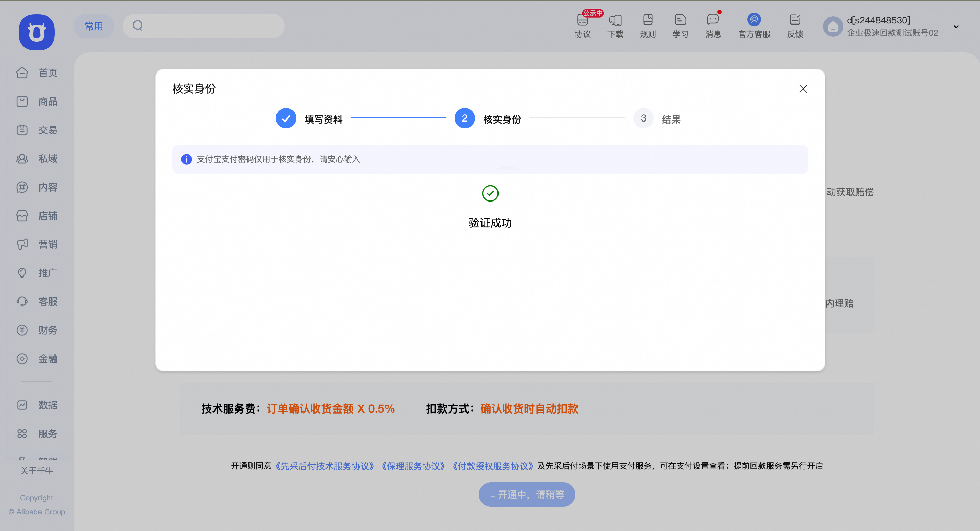The width and height of the screenshot is (980, 531).
Task: Open 反馈 feedback icon in top bar
Action: tap(795, 20)
